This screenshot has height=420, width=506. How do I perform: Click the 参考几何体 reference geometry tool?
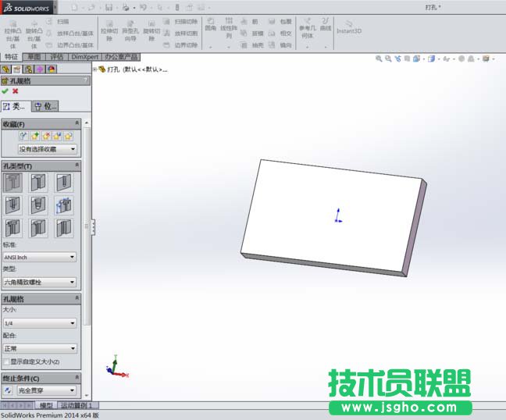point(307,27)
